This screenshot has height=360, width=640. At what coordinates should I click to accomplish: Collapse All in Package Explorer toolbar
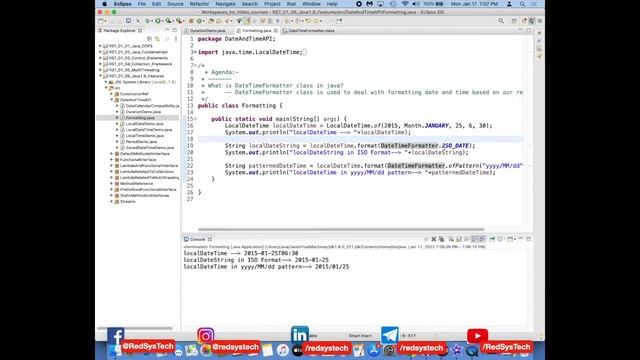pos(150,39)
